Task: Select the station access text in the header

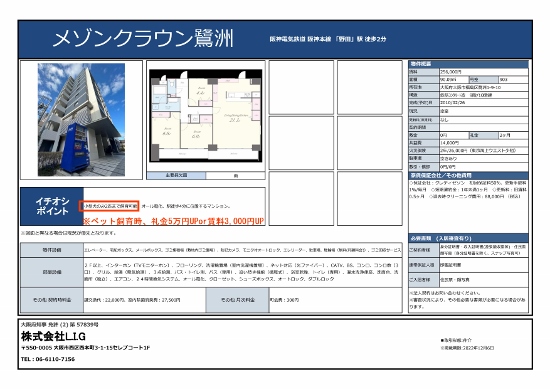Action: [x=328, y=39]
